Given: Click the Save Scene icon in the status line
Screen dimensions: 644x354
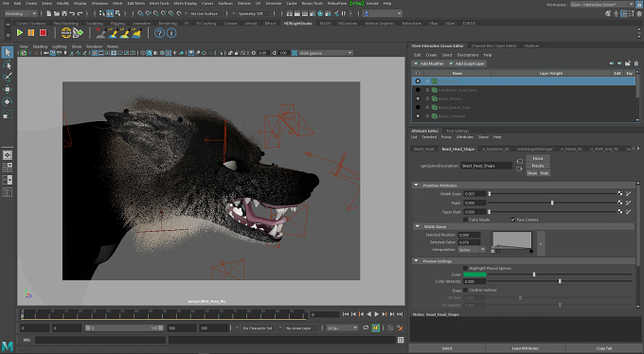Looking at the screenshot, I should pos(64,13).
